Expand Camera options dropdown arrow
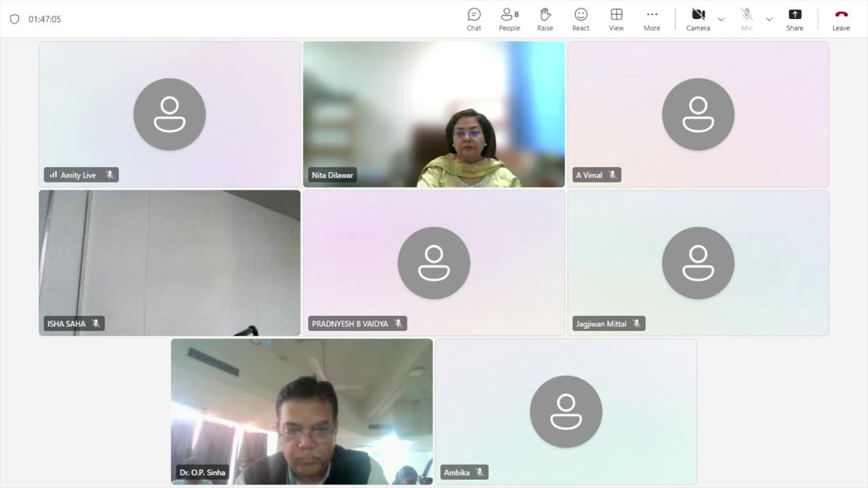 pos(721,19)
